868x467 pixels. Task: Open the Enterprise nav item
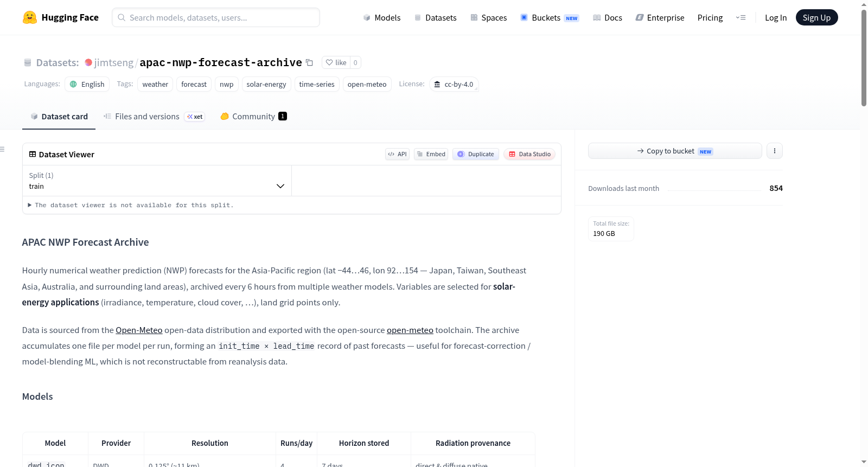(660, 17)
